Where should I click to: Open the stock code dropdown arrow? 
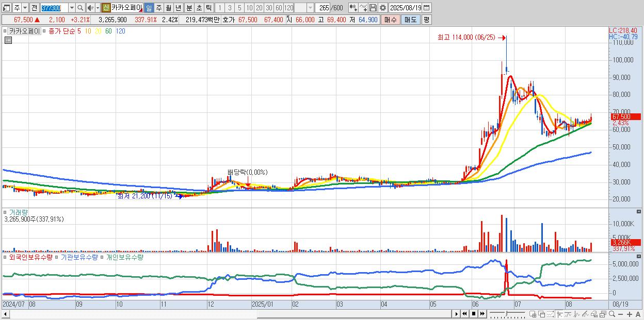[x=72, y=8]
